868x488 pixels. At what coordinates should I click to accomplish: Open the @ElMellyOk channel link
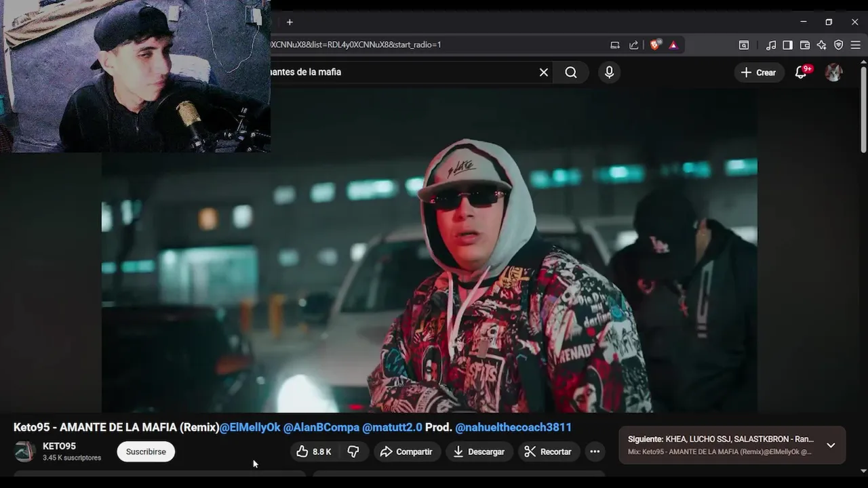pos(250,428)
